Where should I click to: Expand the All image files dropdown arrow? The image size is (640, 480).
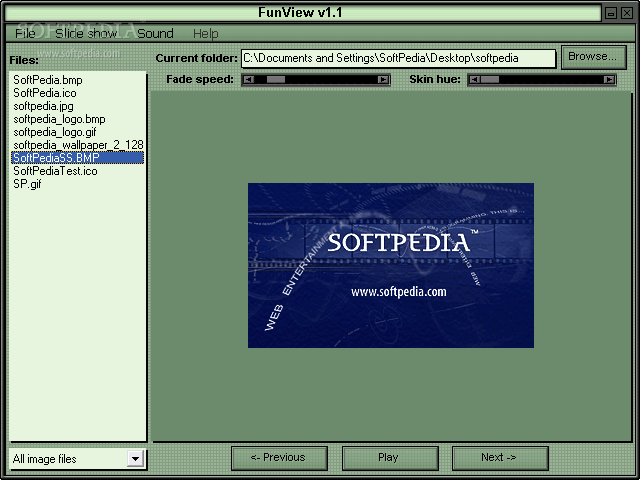(x=135, y=459)
